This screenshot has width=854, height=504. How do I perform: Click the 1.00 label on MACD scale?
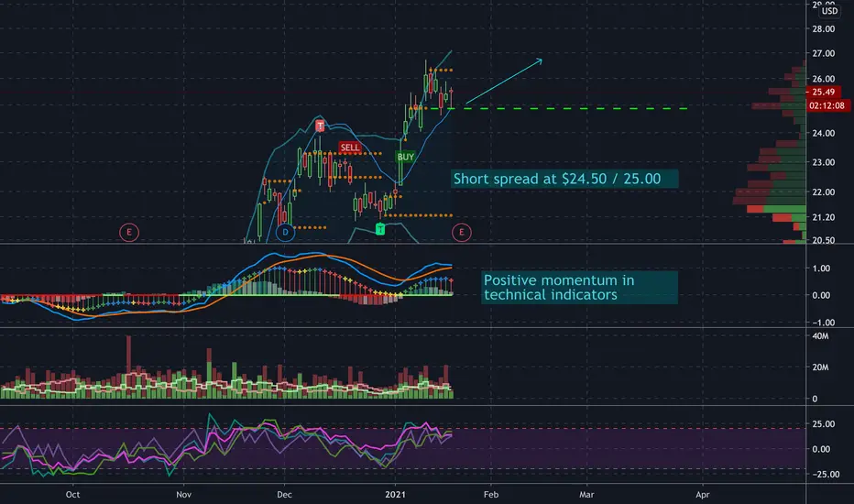tap(821, 268)
